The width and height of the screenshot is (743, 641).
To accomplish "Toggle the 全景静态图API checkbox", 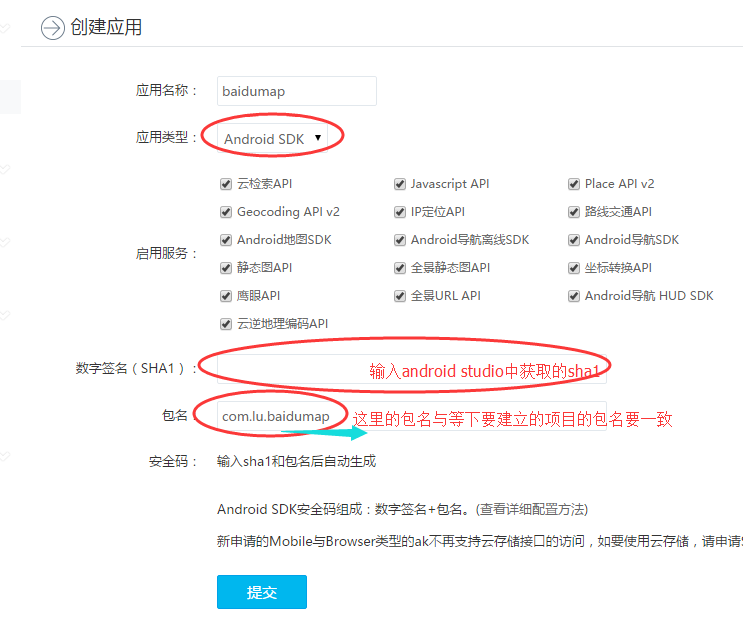I will coord(399,268).
